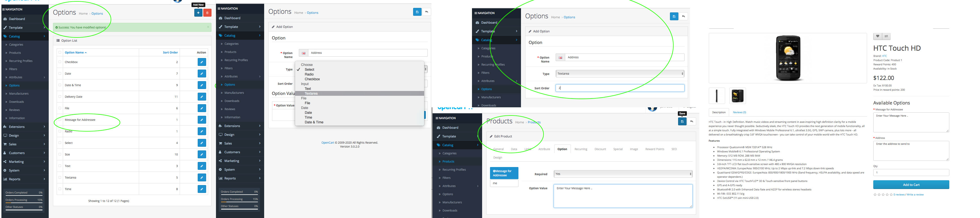This screenshot has height=218, width=980.
Task: Edit the Date & Time option row
Action: click(x=202, y=85)
